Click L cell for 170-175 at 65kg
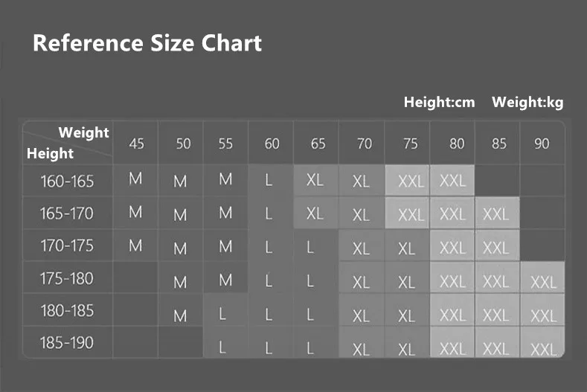Viewport: 587px width, 392px height. [x=310, y=247]
